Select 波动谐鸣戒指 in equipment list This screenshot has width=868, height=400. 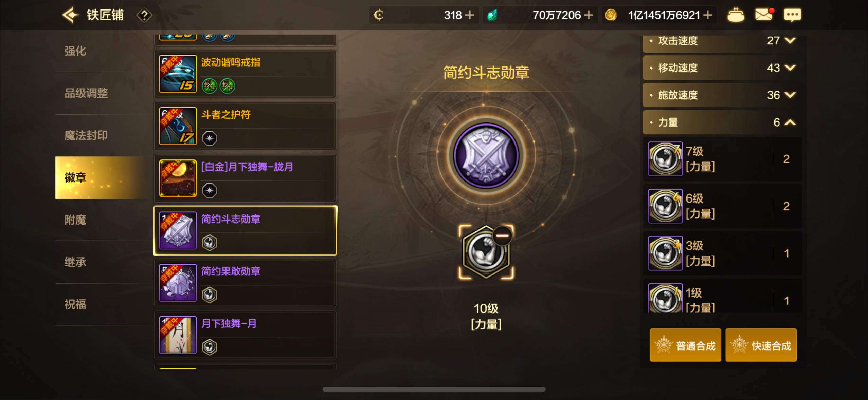point(245,74)
